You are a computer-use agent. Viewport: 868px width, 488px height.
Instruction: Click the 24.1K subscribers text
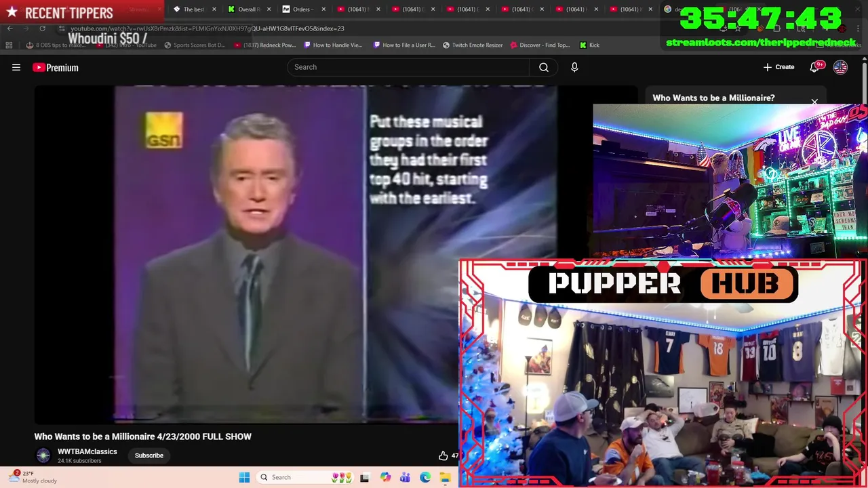(79, 461)
